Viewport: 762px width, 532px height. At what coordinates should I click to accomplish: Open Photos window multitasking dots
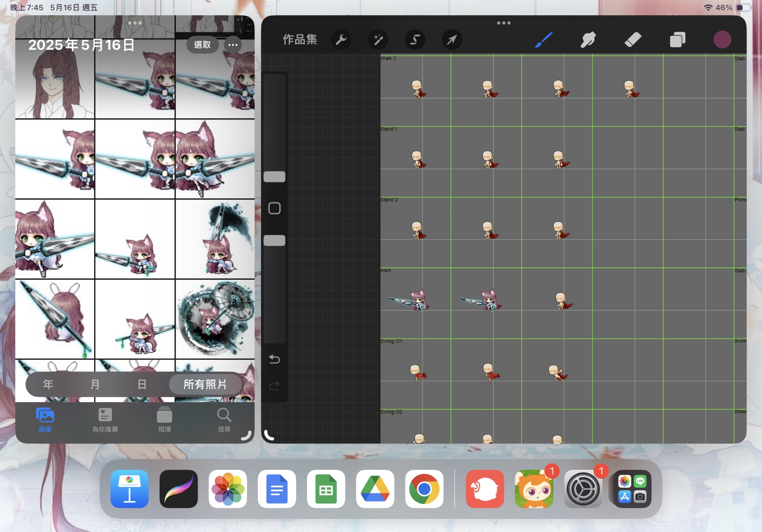click(135, 23)
